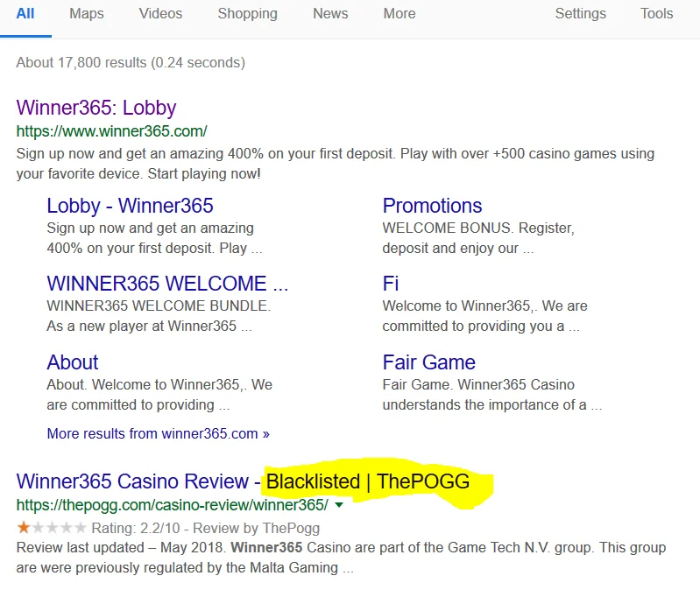The width and height of the screenshot is (700, 597).
Task: Open Winner365 Casino Review ThePOGG result
Action: (x=243, y=481)
